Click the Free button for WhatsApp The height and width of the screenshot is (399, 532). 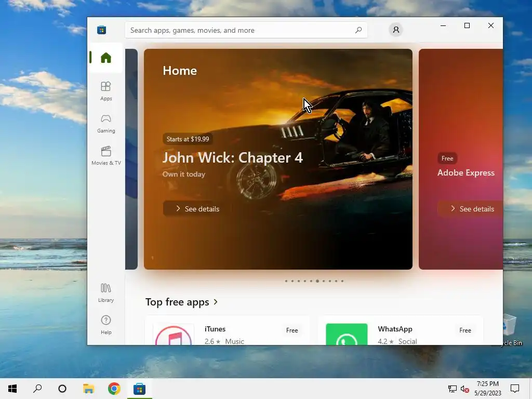pos(465,330)
